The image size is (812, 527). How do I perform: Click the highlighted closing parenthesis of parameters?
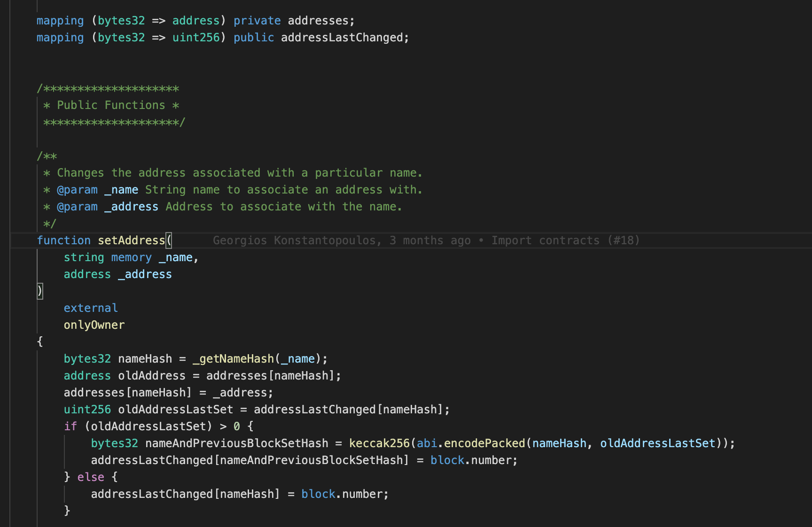[40, 291]
